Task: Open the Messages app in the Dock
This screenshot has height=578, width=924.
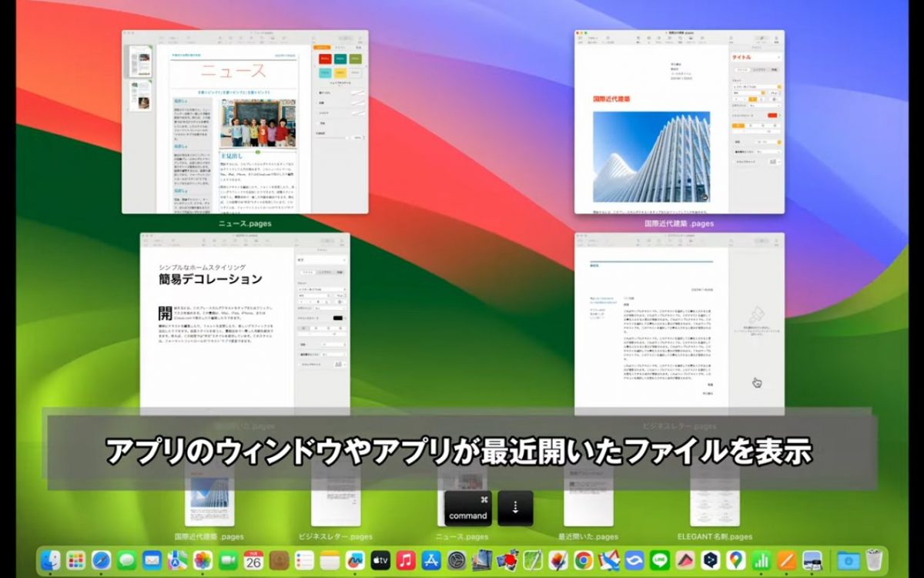Action: [x=126, y=560]
